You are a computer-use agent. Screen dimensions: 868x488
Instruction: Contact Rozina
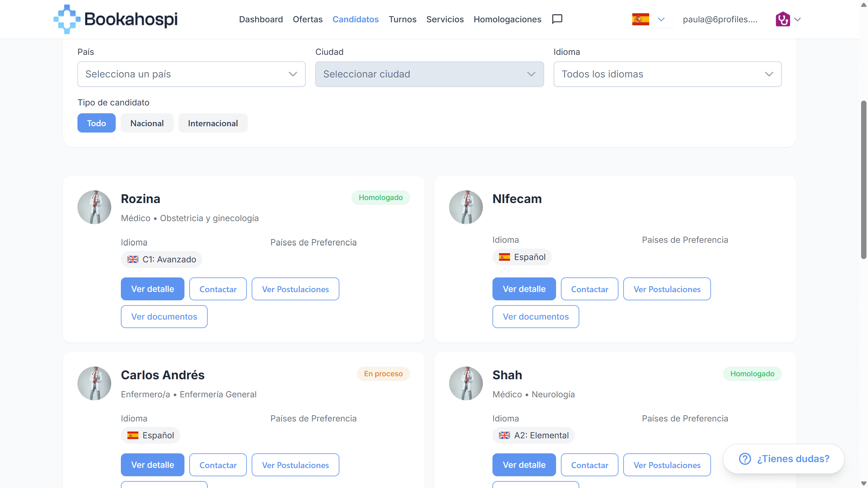(x=218, y=289)
